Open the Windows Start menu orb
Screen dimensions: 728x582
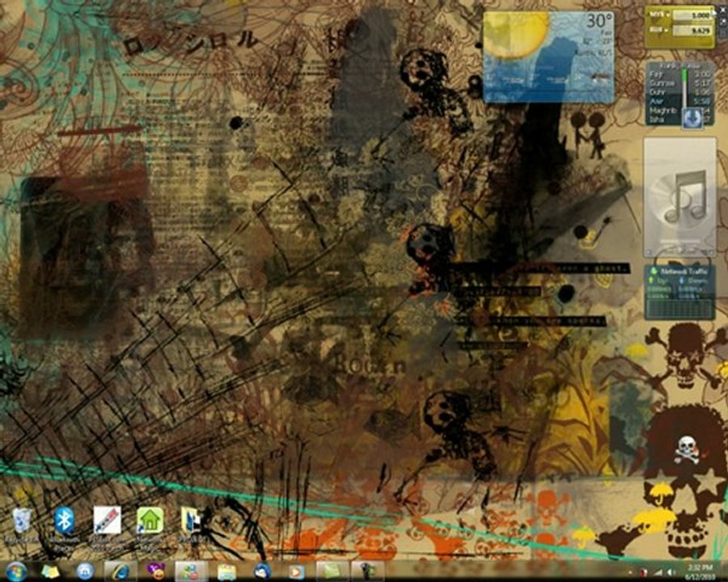click(16, 571)
